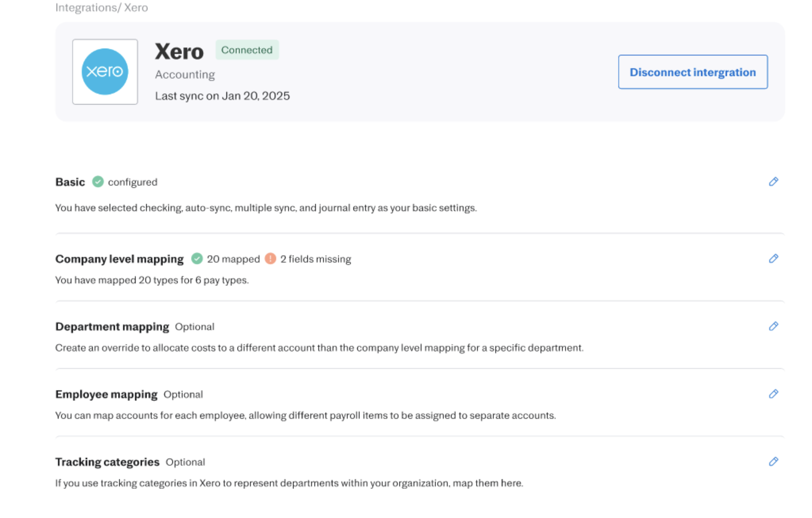The height and width of the screenshot is (518, 812).
Task: Select the Employee mapping heading
Action: [x=106, y=394]
